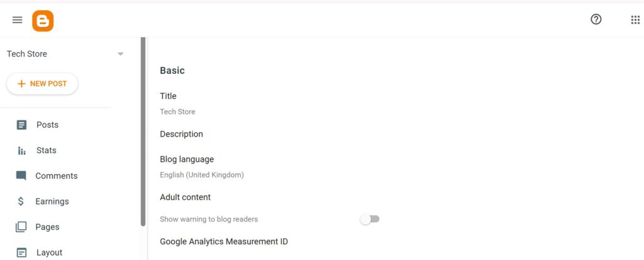Click the Earnings dollar sign icon

pyautogui.click(x=21, y=201)
